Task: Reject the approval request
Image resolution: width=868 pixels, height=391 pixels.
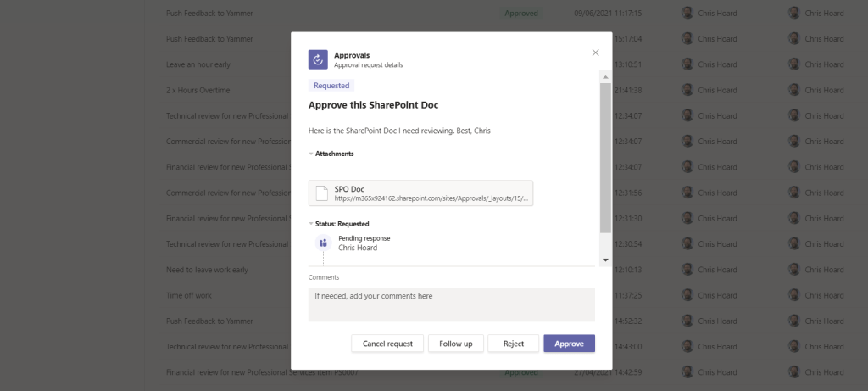Action: tap(513, 344)
